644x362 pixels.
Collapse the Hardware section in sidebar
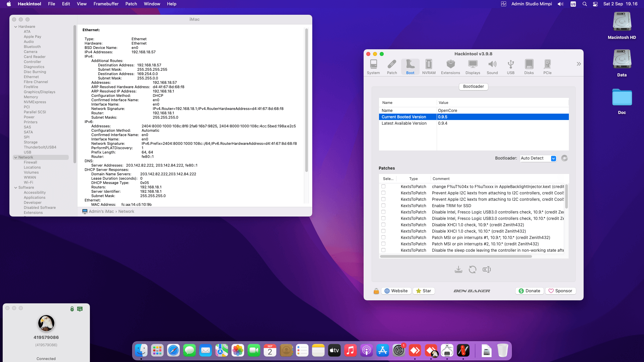click(x=15, y=26)
